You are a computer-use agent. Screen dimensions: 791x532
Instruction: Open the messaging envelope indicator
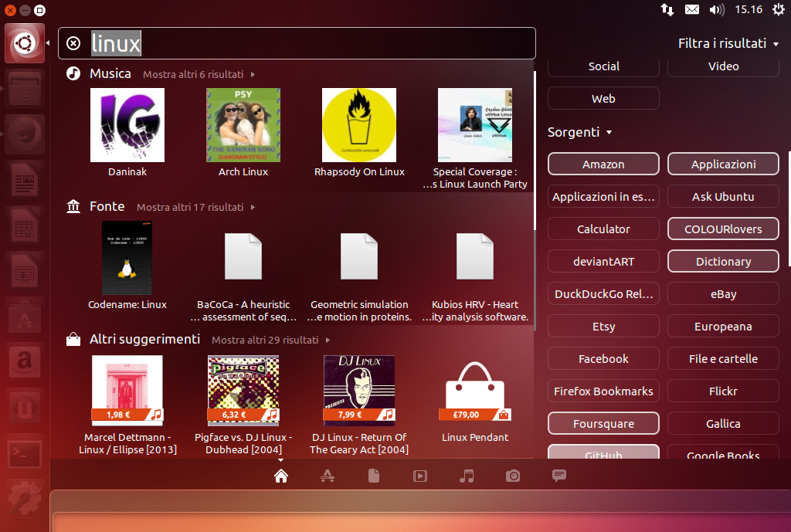click(x=692, y=9)
